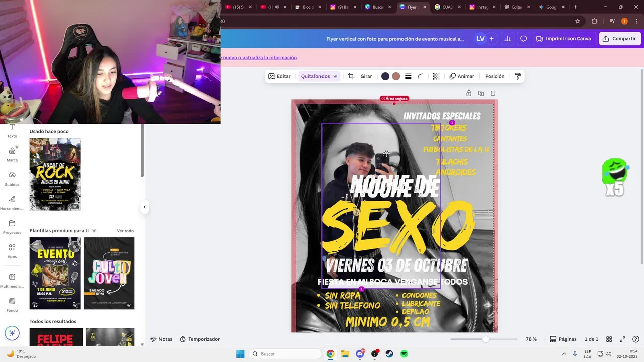Open Chrome three-dot menu
644x362 pixels.
(636, 21)
